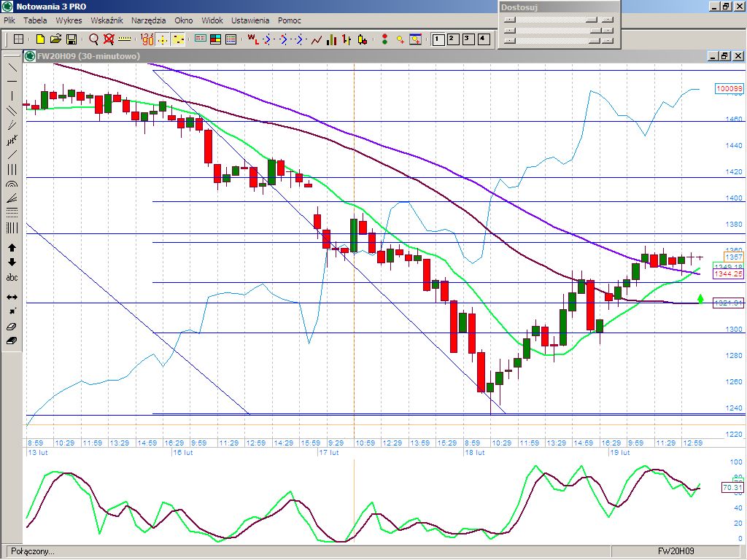The height and width of the screenshot is (560, 747).
Task: Click bottom Dostosuj slider's thumb handle
Action: pos(594,41)
